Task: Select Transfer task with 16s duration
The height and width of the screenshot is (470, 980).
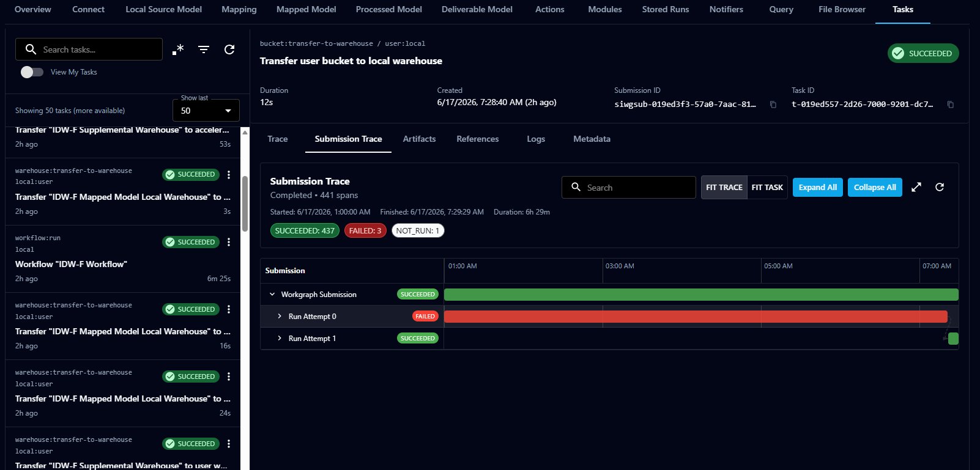Action: [x=123, y=326]
